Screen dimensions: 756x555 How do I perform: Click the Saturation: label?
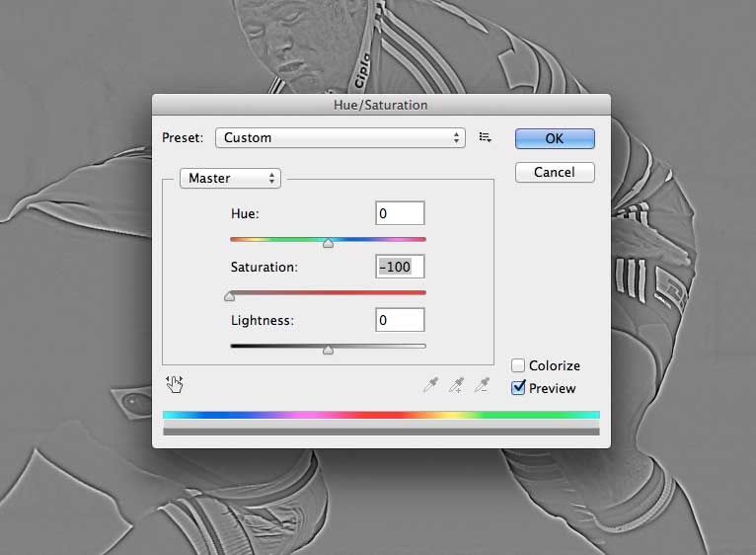click(265, 267)
